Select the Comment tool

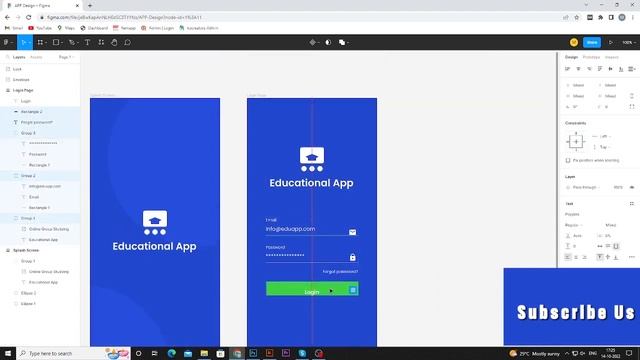tap(127, 42)
